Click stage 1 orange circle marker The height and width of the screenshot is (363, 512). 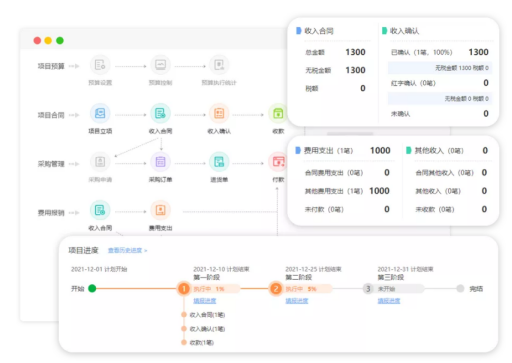pyautogui.click(x=184, y=289)
